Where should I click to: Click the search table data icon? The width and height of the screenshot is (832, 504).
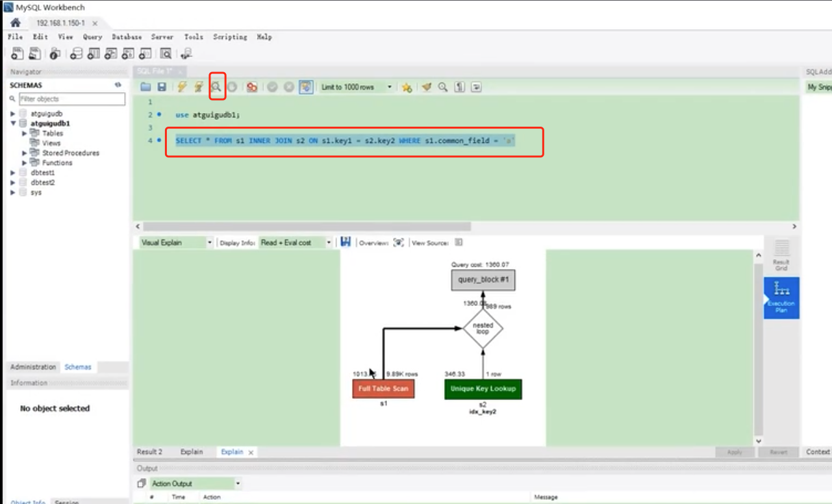pyautogui.click(x=166, y=54)
